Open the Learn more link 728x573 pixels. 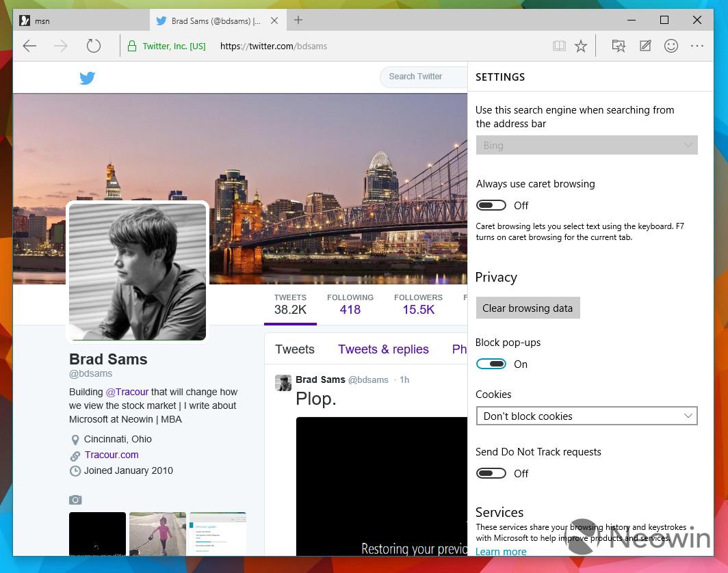[501, 551]
